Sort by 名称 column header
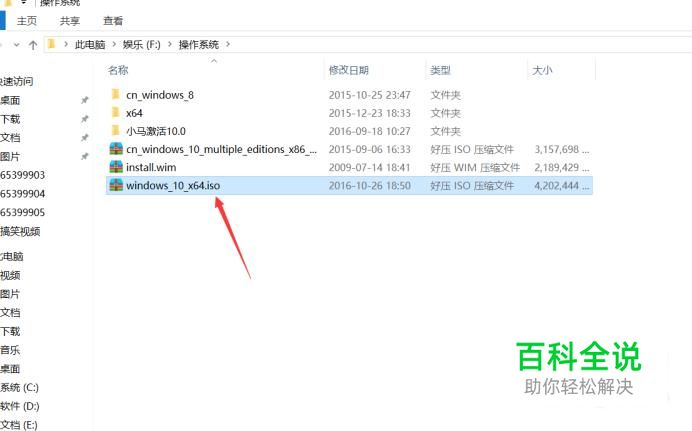Screen dimensions: 692x431 (118, 70)
